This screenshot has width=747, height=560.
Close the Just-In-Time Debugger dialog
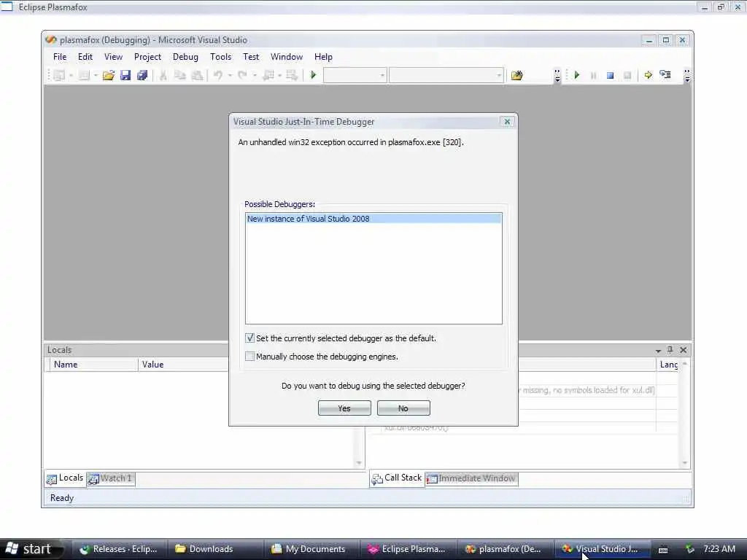(508, 122)
